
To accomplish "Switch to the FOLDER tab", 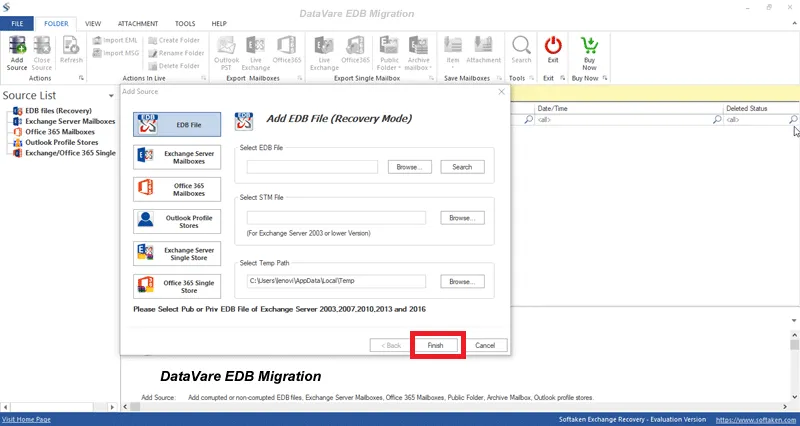I will (x=56, y=23).
